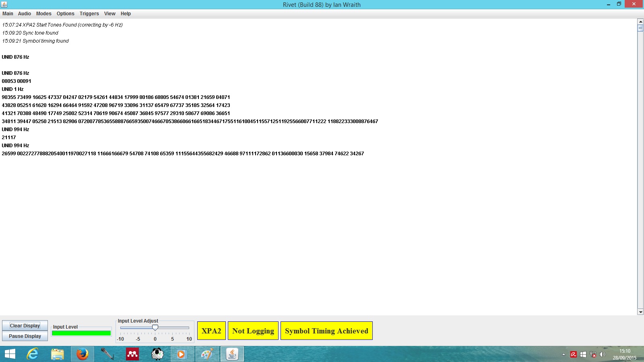
Task: Open the Mendeley taskbar icon
Action: 132,354
